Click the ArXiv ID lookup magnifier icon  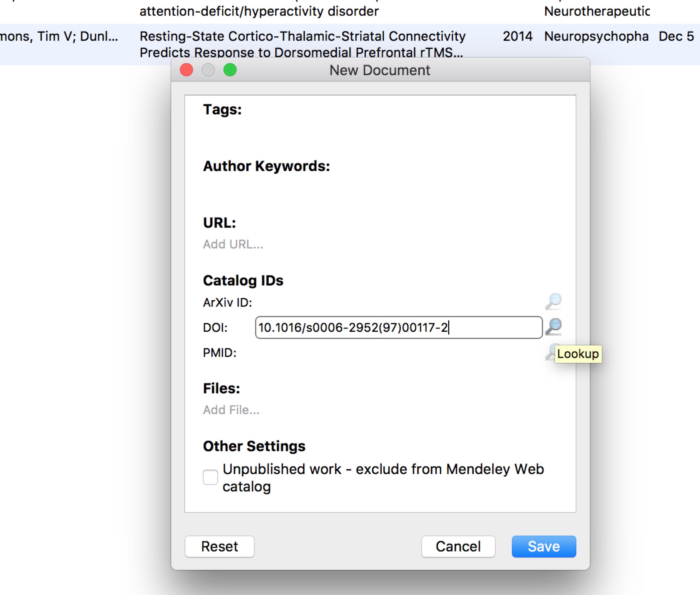[553, 301]
